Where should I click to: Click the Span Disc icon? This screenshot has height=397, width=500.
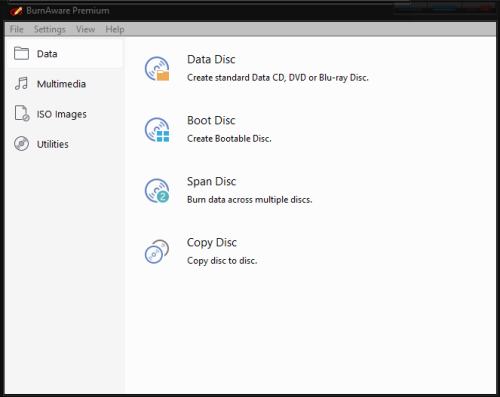(157, 191)
